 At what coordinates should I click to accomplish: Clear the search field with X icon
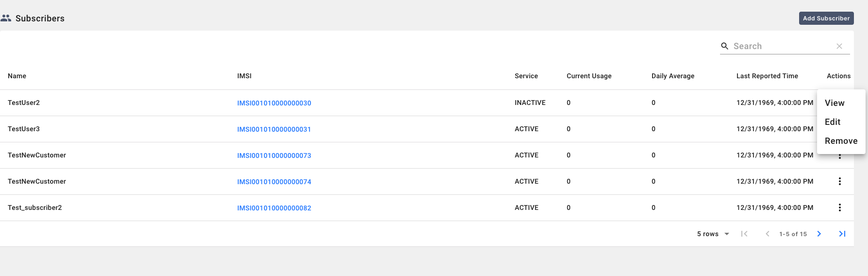click(x=839, y=46)
